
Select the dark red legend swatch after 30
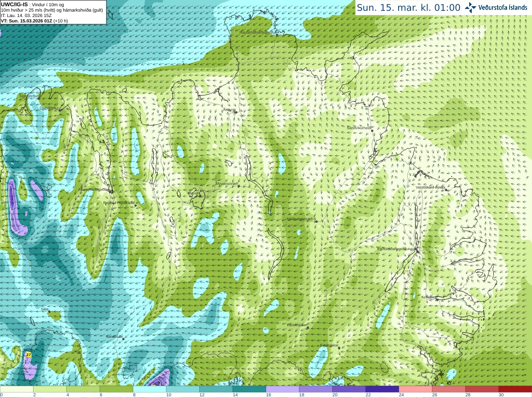tap(515, 389)
